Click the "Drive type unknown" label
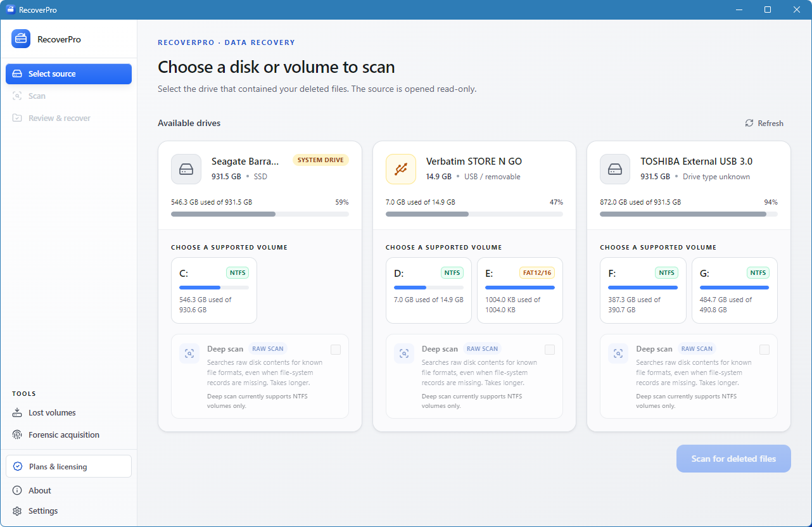Viewport: 812px width, 527px height. pos(716,177)
